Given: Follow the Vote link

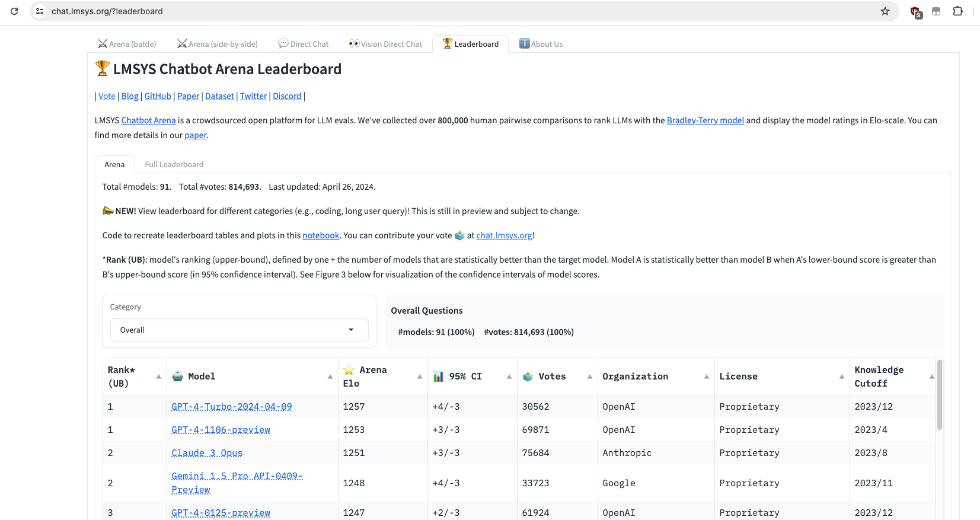Looking at the screenshot, I should coord(107,96).
